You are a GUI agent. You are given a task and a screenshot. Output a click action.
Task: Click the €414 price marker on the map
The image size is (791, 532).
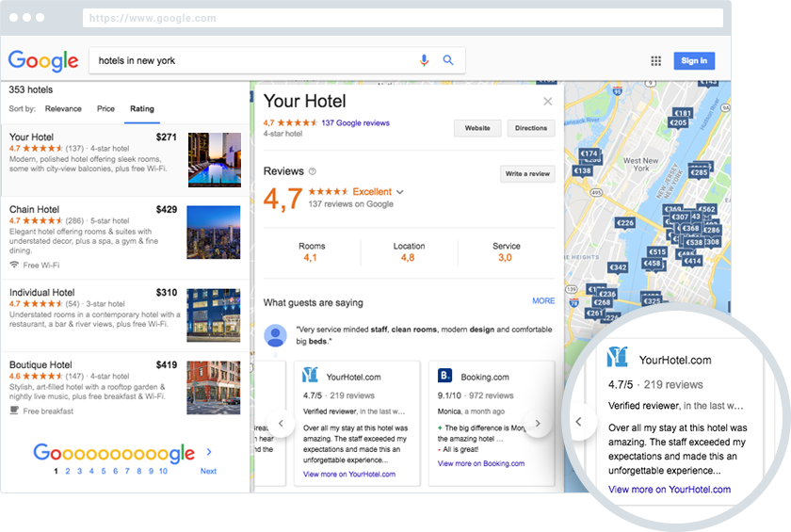(x=693, y=261)
